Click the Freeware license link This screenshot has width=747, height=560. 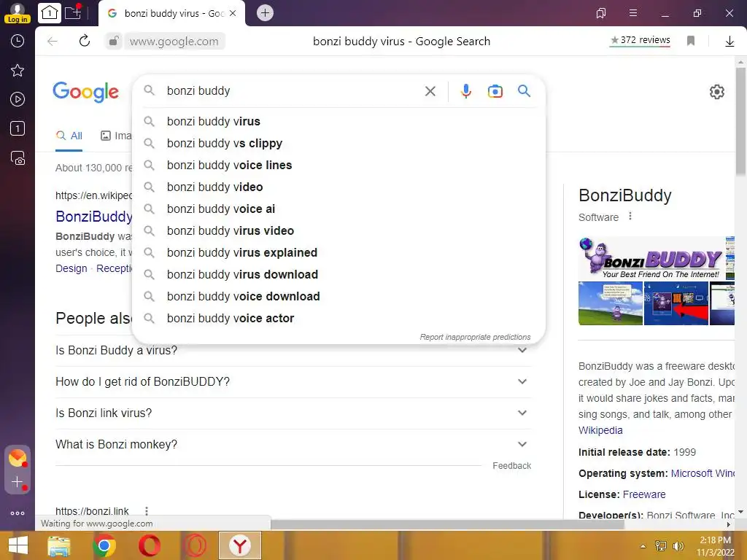[644, 495]
